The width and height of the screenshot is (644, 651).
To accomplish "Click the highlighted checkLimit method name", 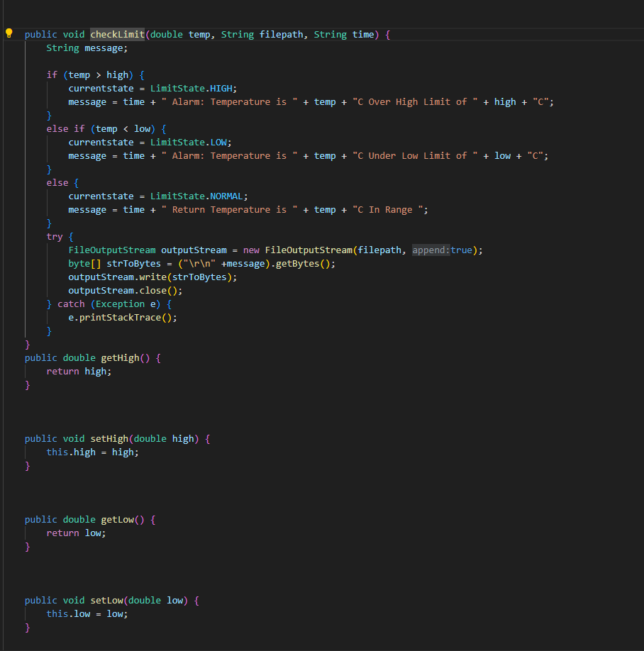I will coord(116,34).
